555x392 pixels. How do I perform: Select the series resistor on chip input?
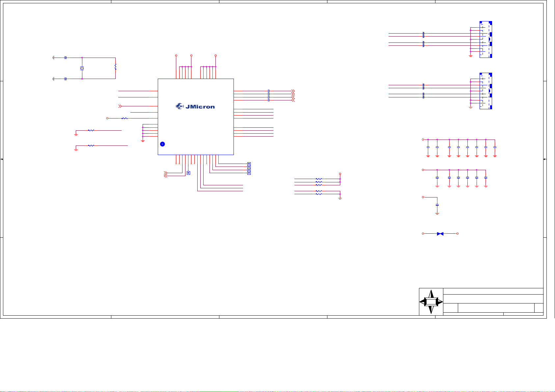click(124, 118)
